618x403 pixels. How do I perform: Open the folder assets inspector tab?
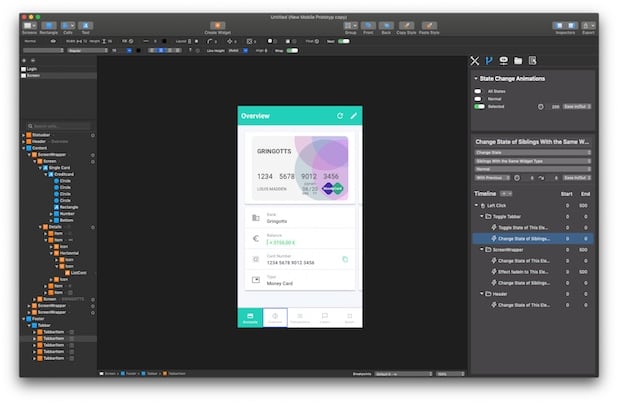coord(518,61)
